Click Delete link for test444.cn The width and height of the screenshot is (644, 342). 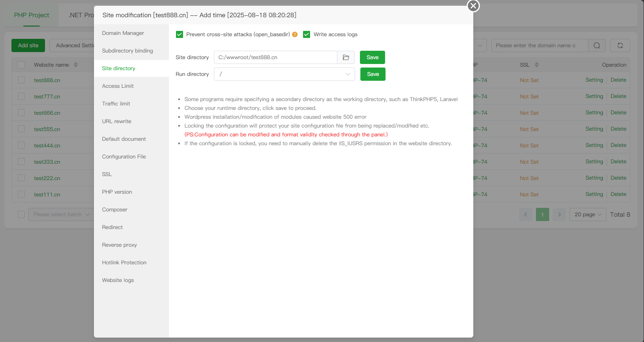pyautogui.click(x=618, y=145)
